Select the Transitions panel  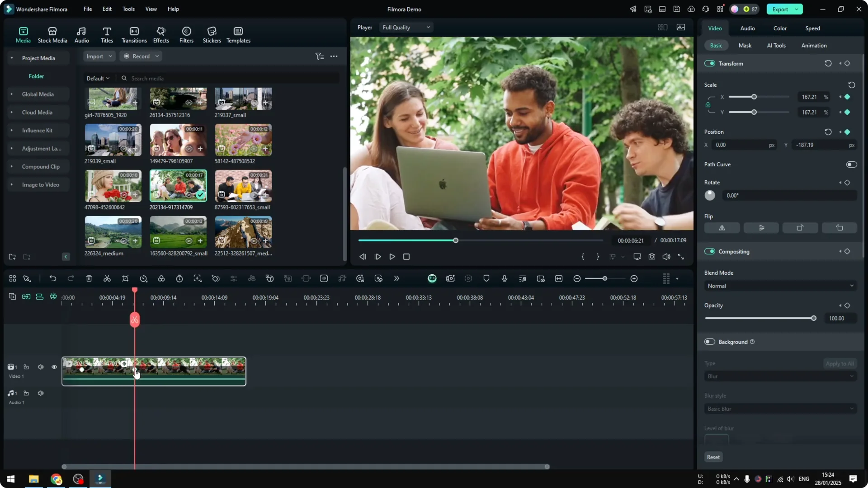(134, 34)
